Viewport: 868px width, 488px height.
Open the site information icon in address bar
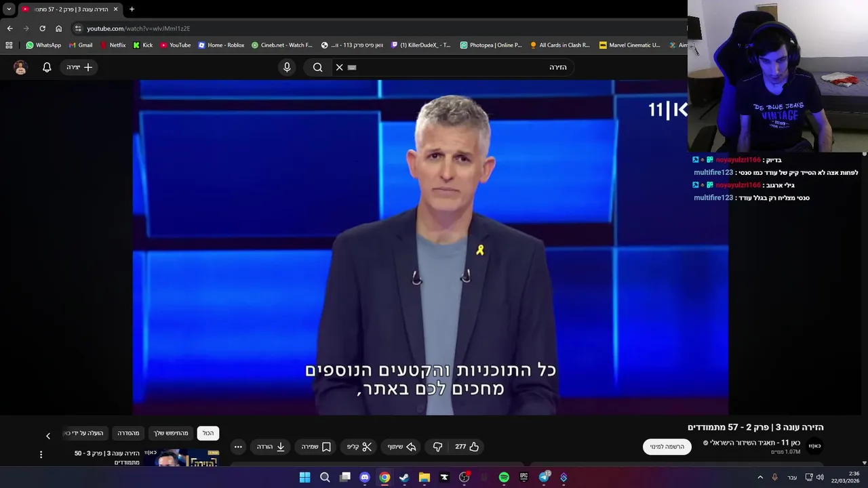(x=78, y=28)
